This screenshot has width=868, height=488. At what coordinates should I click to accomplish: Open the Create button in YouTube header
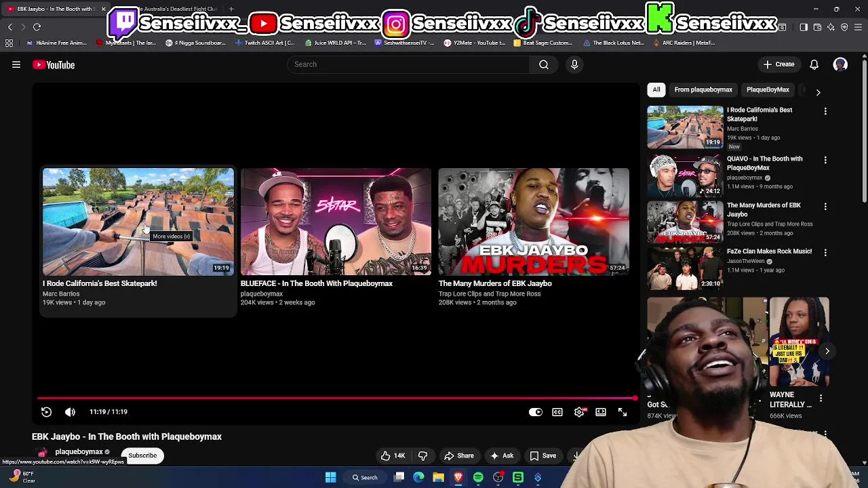pyautogui.click(x=778, y=65)
